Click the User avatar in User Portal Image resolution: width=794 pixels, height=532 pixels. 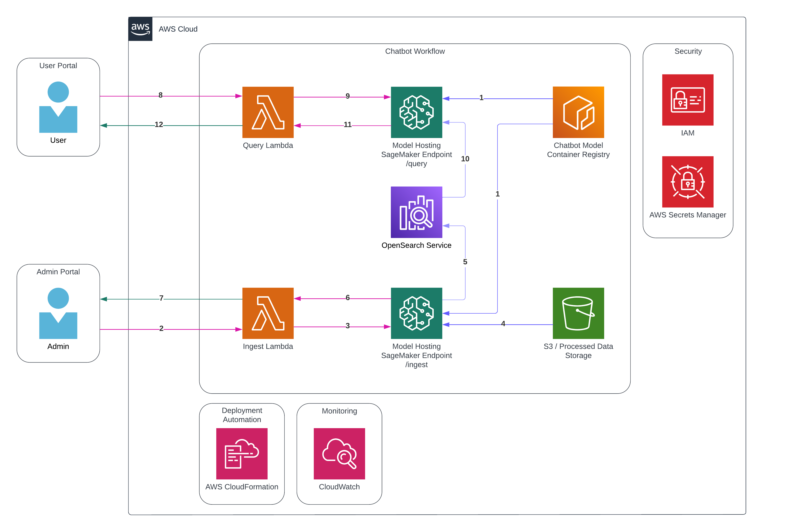coord(58,107)
